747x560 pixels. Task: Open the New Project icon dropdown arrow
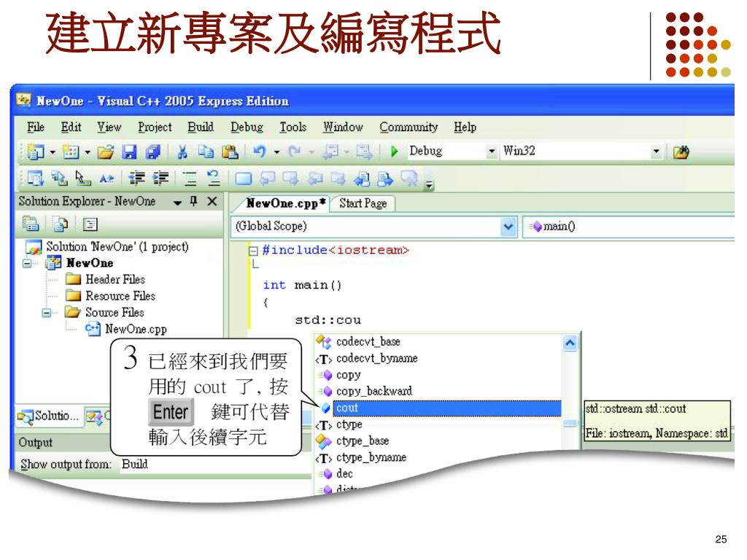53,152
